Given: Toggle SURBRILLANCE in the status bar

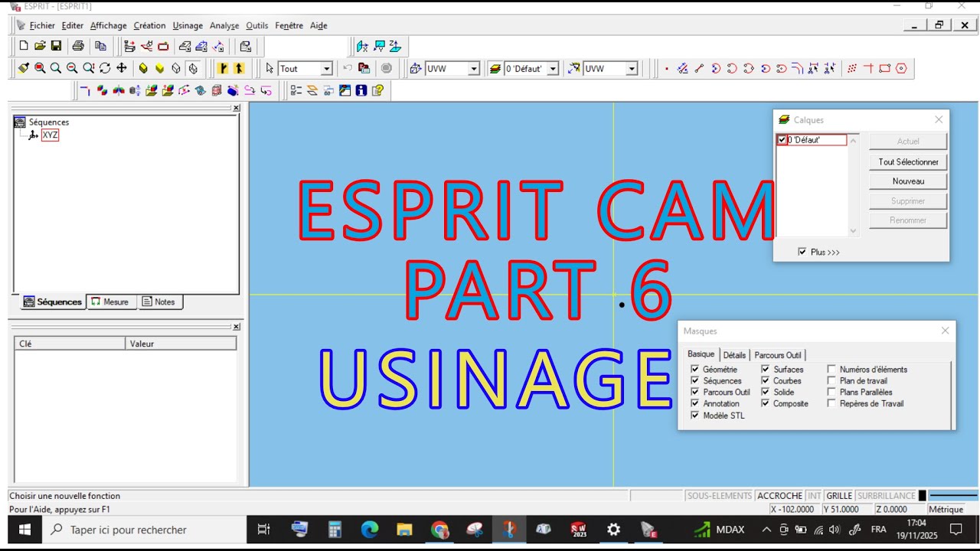Looking at the screenshot, I should (x=886, y=496).
